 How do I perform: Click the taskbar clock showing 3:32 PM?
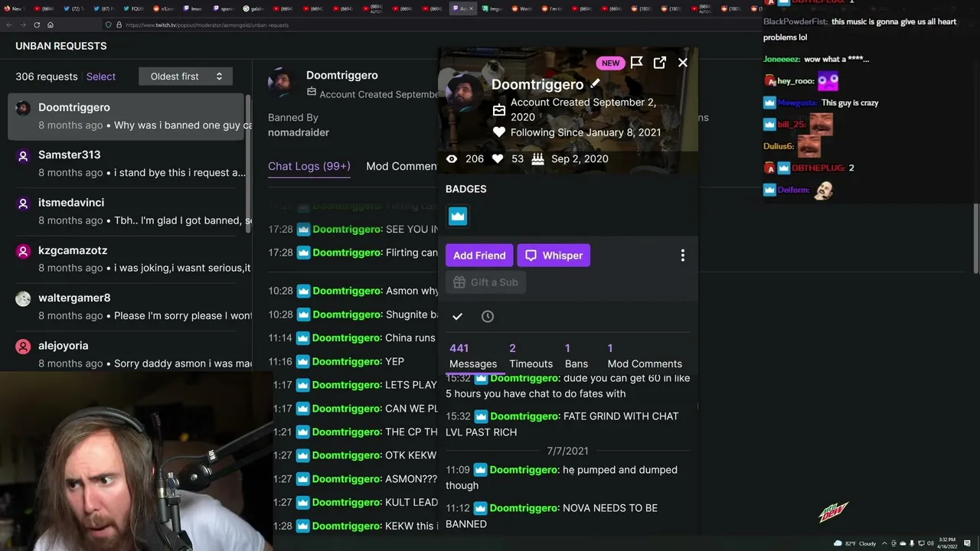(946, 543)
